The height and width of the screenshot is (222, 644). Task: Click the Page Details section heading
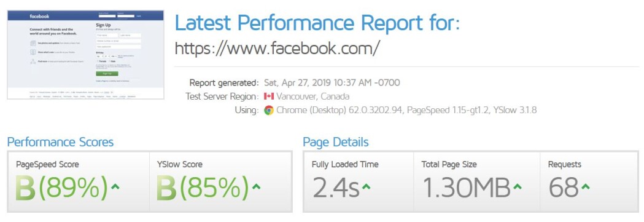[x=336, y=142]
